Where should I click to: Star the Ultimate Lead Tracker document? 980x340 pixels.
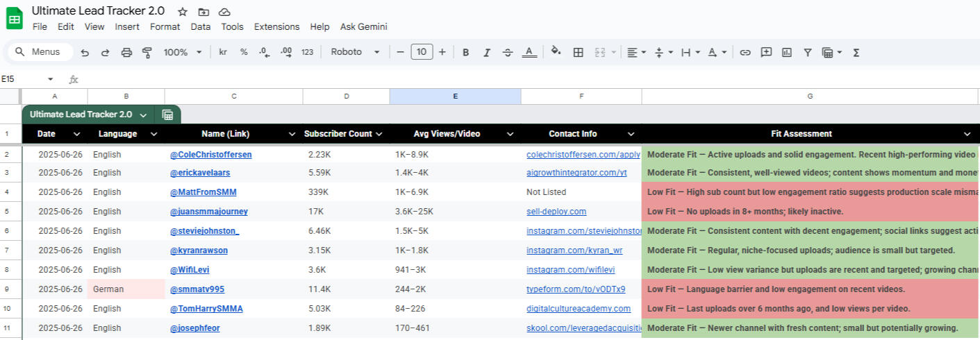point(183,12)
